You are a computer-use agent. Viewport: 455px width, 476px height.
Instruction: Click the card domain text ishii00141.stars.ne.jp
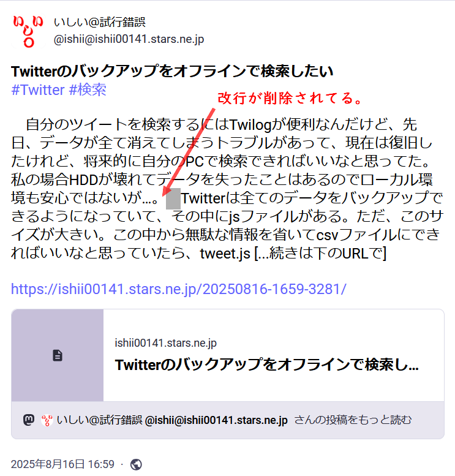(x=166, y=342)
